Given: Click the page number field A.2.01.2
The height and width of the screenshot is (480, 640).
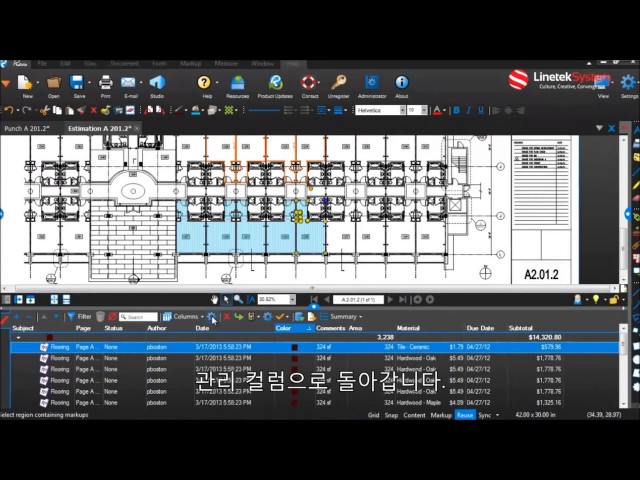Looking at the screenshot, I should pyautogui.click(x=358, y=300).
